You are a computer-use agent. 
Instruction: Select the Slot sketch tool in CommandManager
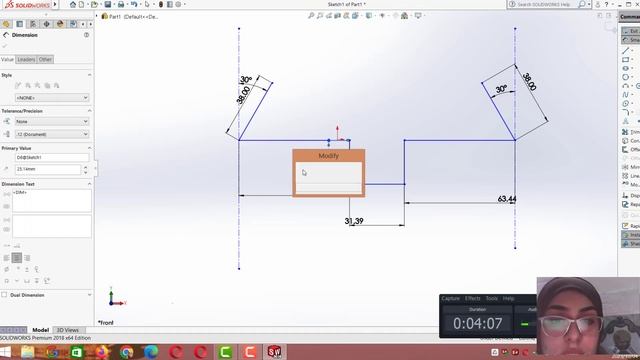click(x=626, y=69)
